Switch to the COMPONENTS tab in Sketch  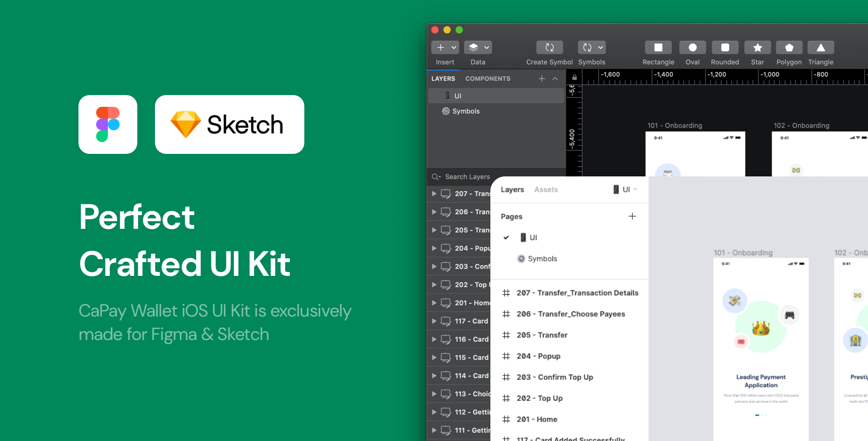pos(488,79)
